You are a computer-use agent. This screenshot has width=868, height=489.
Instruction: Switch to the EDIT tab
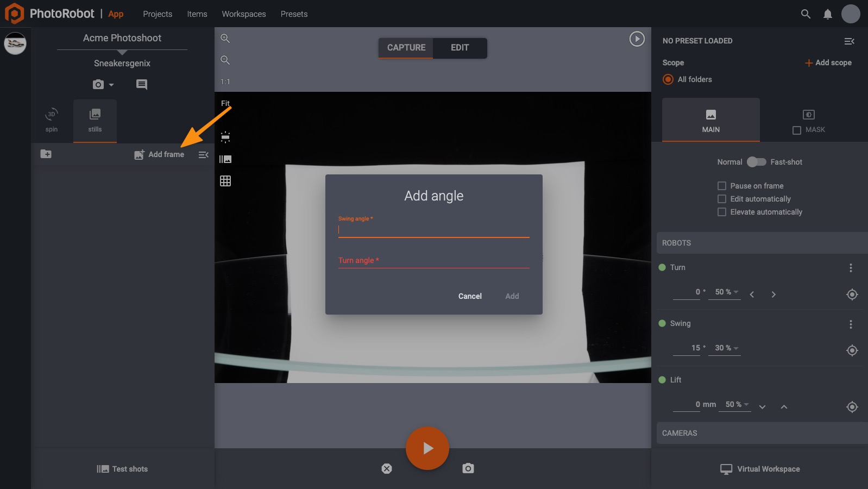pyautogui.click(x=460, y=48)
